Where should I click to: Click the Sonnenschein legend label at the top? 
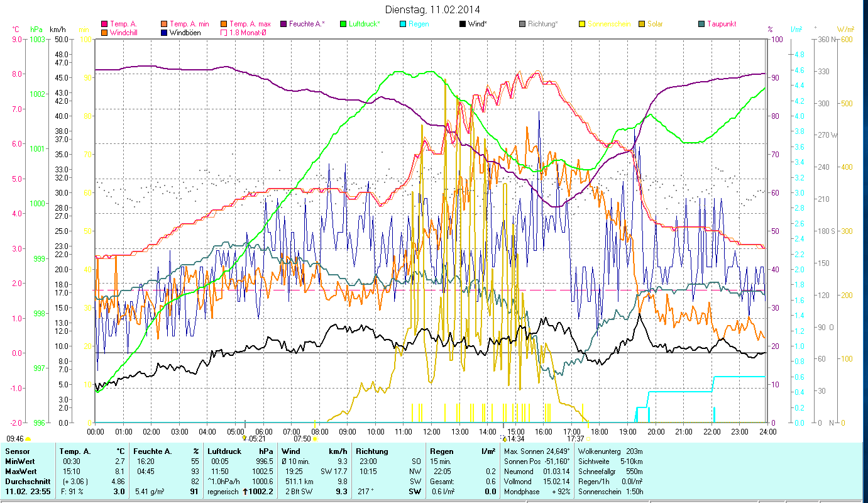(609, 24)
